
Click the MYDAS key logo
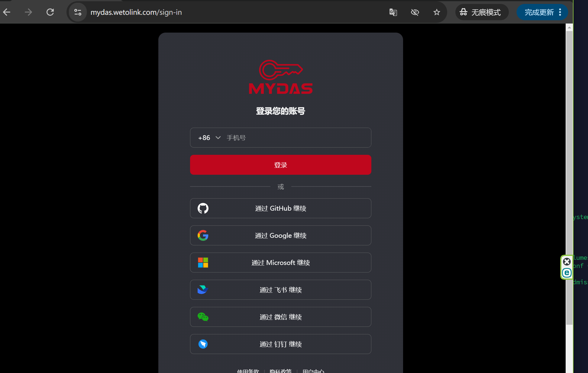(x=280, y=77)
